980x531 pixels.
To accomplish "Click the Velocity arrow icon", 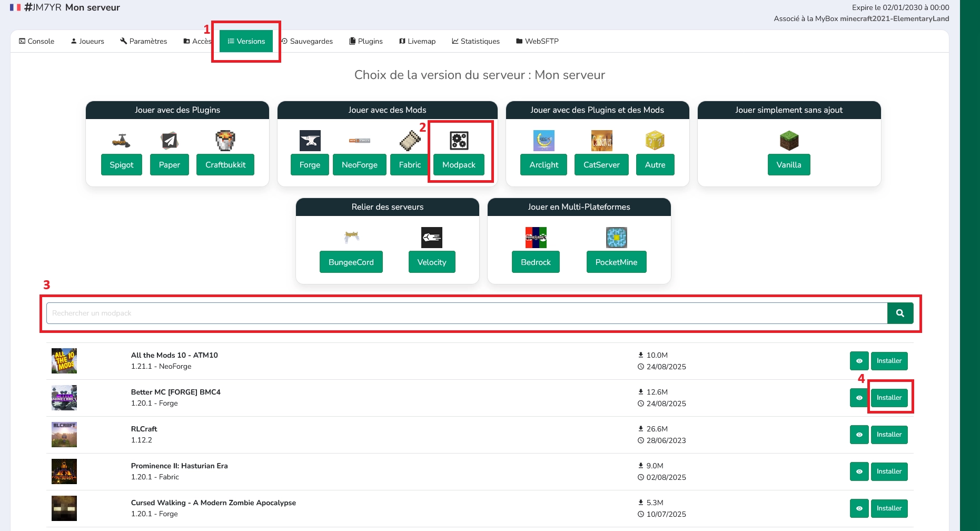I will (x=432, y=238).
